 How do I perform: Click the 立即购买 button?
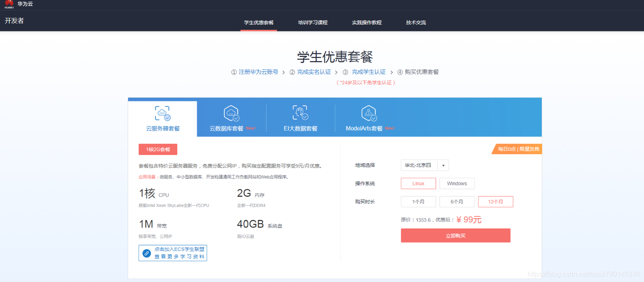point(456,236)
